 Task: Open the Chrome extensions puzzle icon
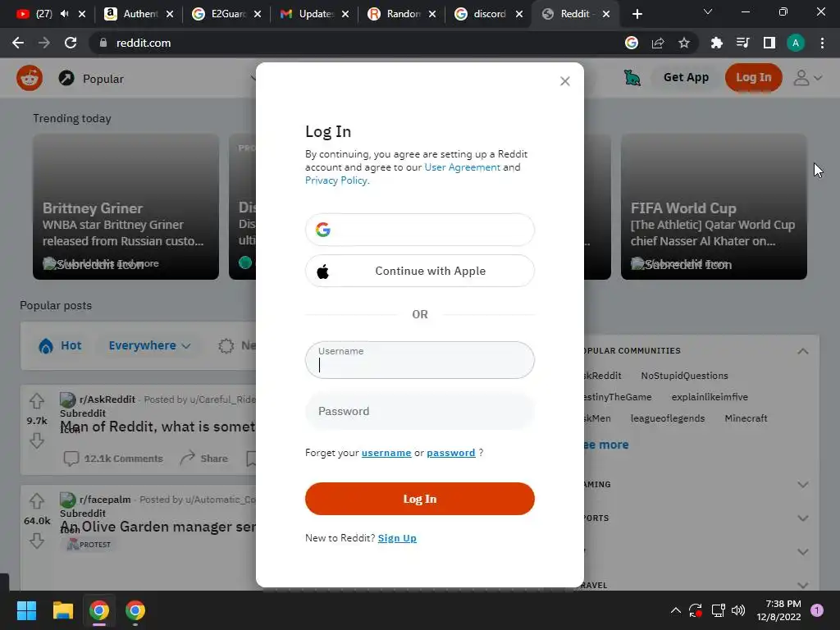717,43
